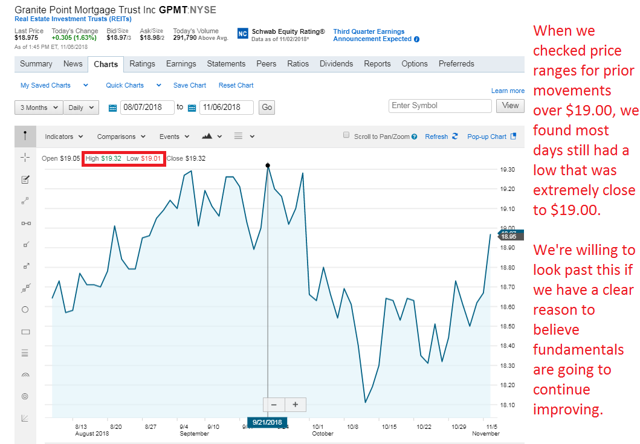Click the 18.95 current price label
The image size is (640, 444).
pyautogui.click(x=510, y=235)
